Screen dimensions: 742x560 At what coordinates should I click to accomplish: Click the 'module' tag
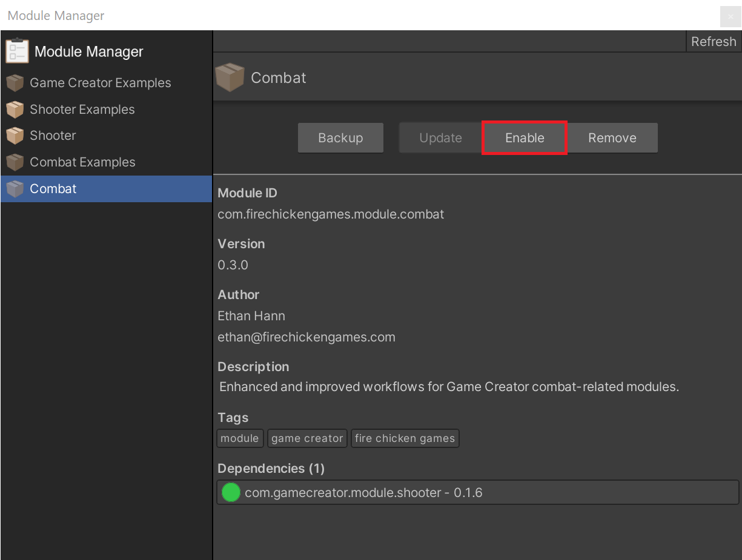(x=240, y=438)
